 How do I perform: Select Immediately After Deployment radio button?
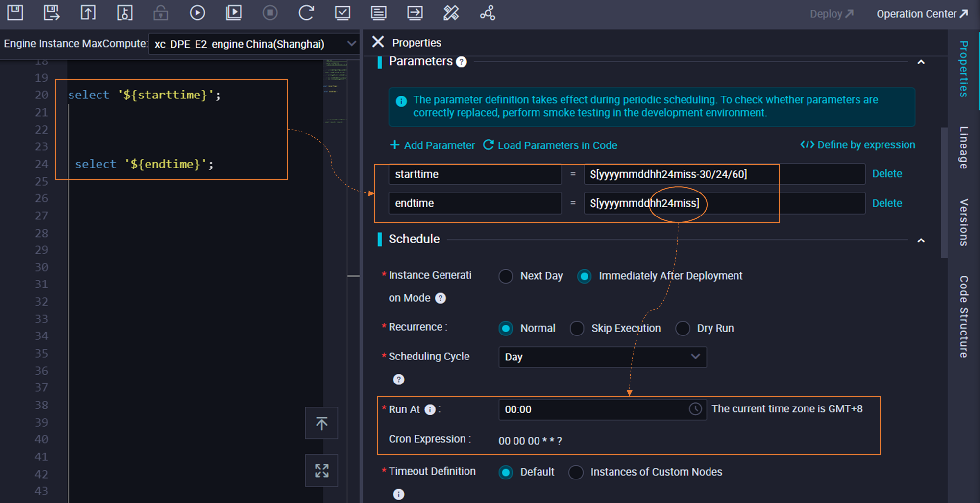point(584,276)
